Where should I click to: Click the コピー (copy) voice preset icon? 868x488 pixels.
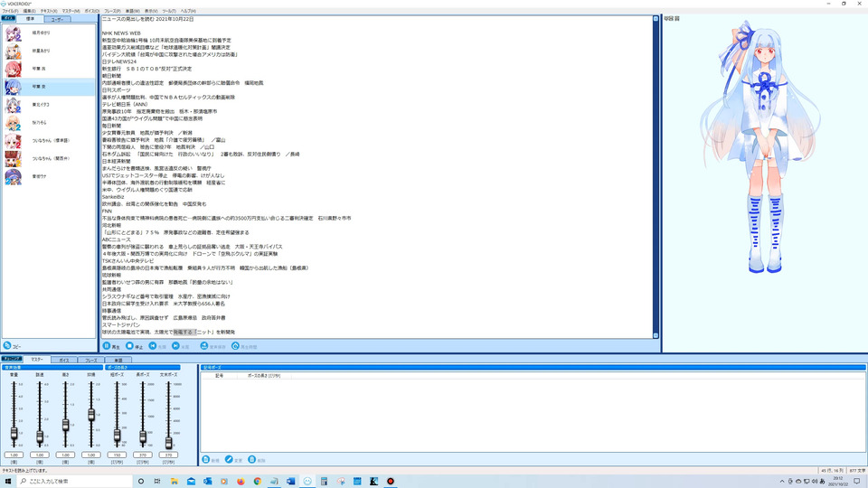tap(7, 346)
